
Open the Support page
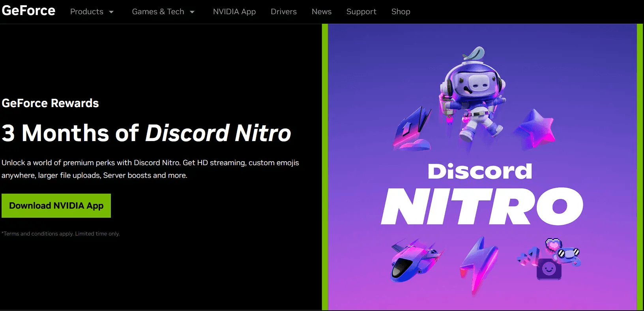pos(361,12)
